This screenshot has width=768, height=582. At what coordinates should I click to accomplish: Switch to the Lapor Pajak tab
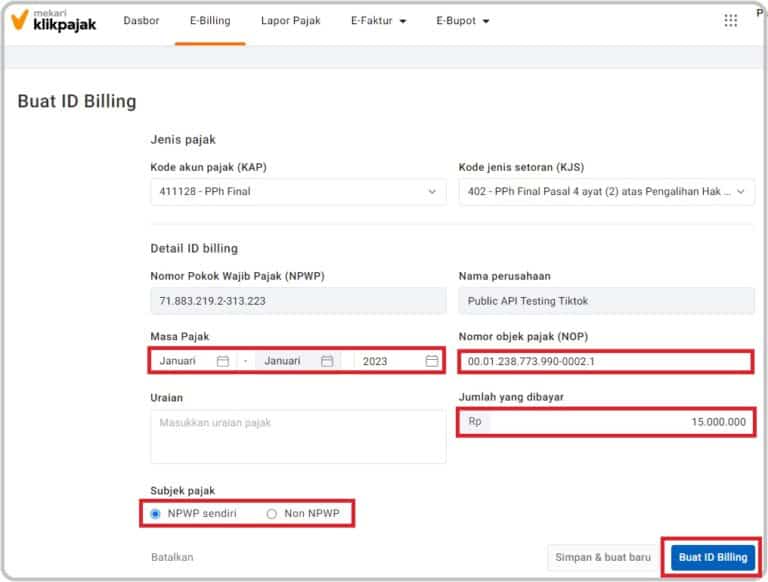click(x=290, y=21)
